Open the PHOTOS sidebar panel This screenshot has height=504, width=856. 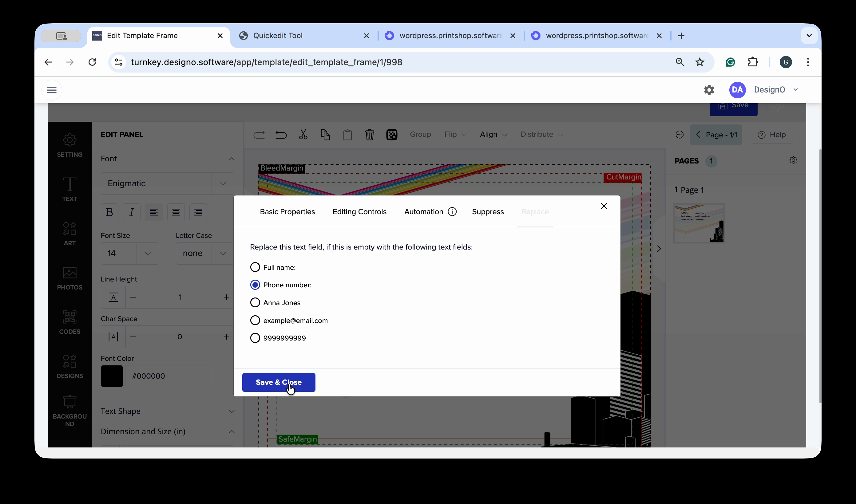(69, 278)
